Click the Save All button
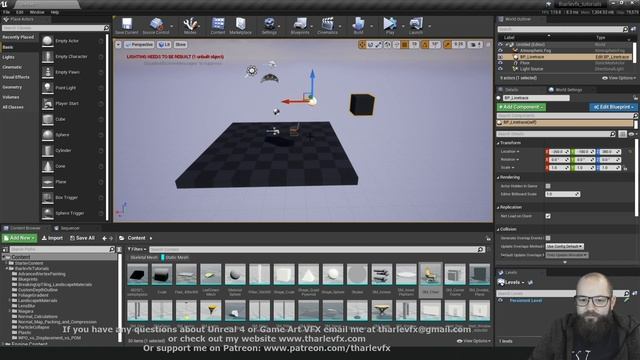The image size is (640, 360). click(x=82, y=238)
